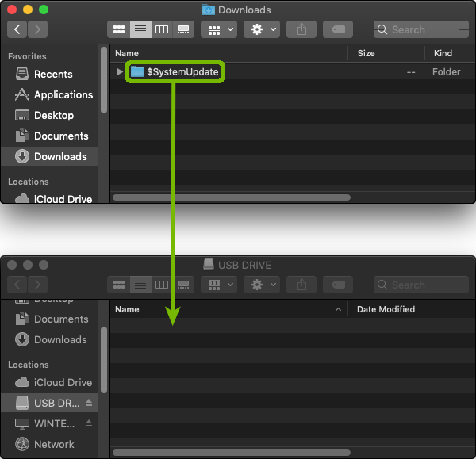Click Share button in USB DRIVE window
The image size is (476, 459).
tap(301, 285)
